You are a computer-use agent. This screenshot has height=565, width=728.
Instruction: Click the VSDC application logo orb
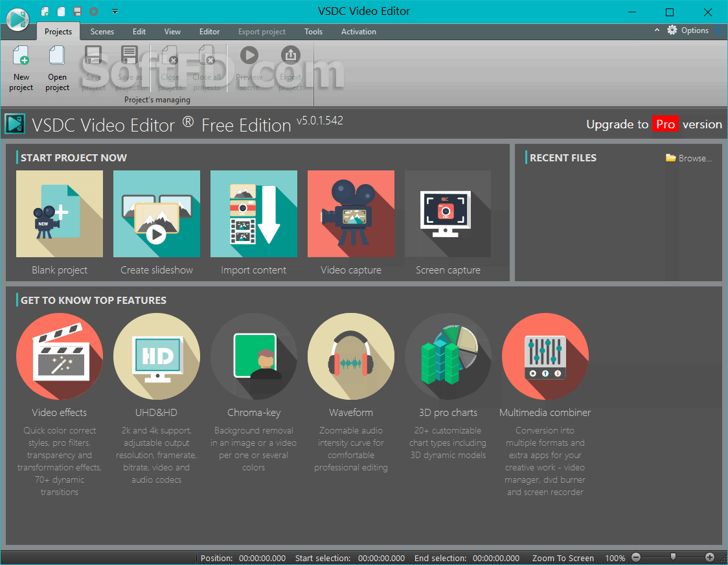point(17,19)
